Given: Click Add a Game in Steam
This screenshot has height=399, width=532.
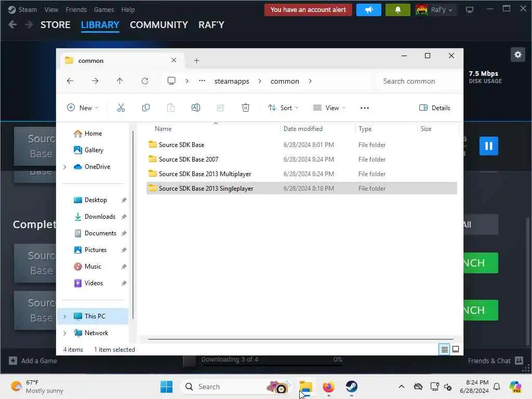Looking at the screenshot, I should [33, 361].
